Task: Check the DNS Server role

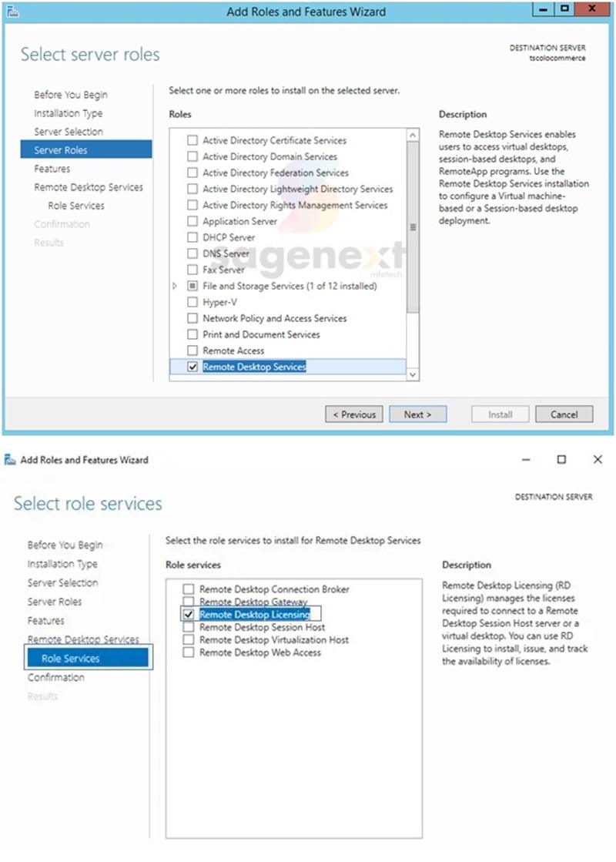Action: 192,253
